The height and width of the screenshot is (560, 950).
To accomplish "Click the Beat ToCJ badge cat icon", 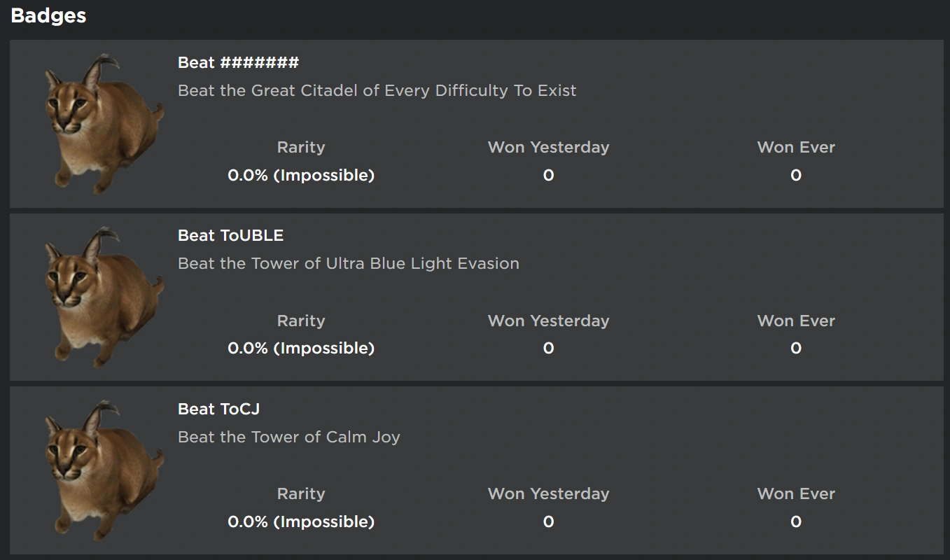I will pos(104,470).
